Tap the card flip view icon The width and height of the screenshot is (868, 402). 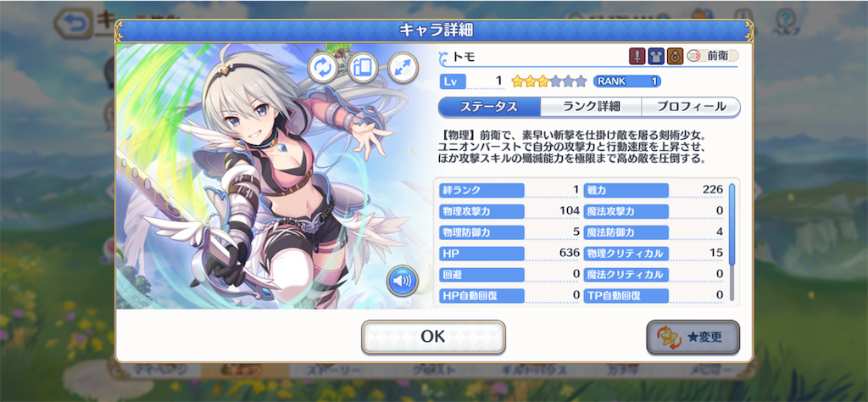[x=363, y=68]
